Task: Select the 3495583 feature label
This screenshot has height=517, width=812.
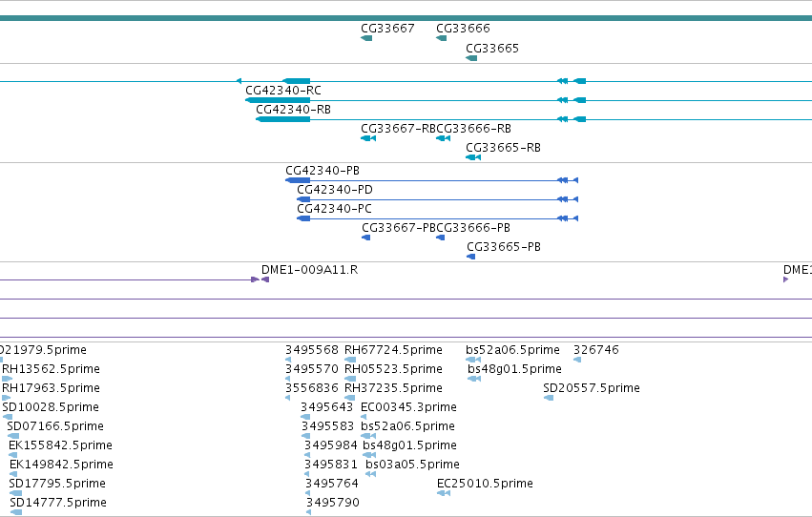Action: point(328,427)
